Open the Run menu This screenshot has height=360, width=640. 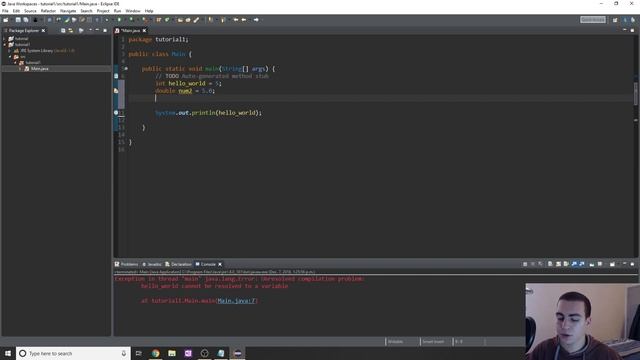tap(117, 11)
